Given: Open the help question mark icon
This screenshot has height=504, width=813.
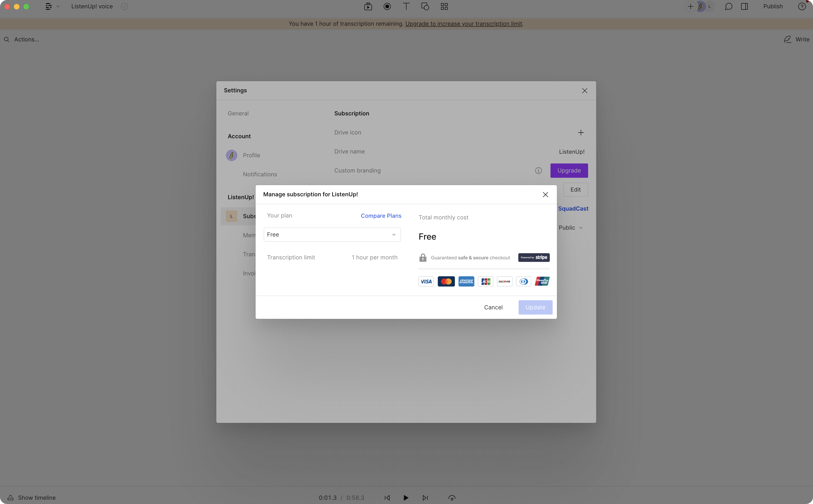Looking at the screenshot, I should [802, 6].
